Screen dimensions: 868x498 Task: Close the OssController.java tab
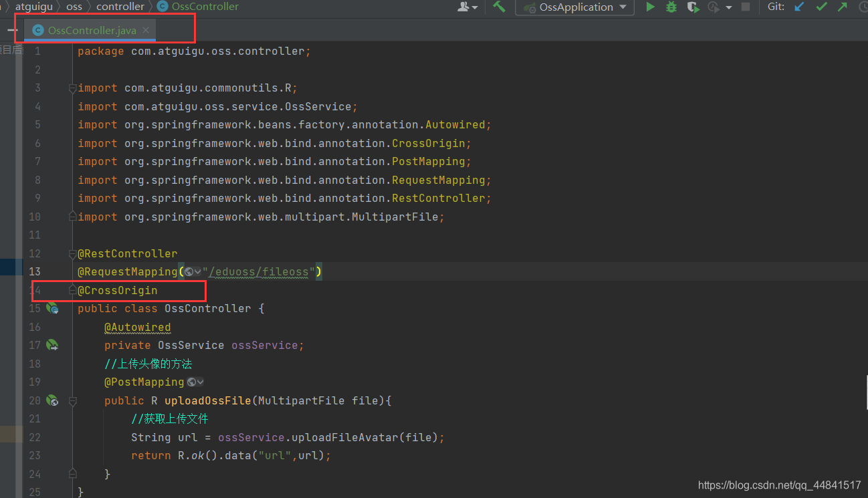(146, 31)
